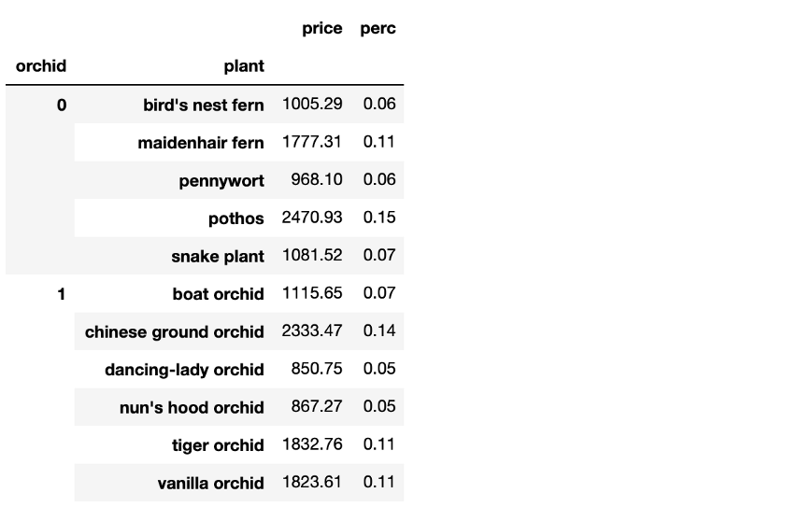Select the dancing-lady orchid row label
Image resolution: width=812 pixels, height=507 pixels.
[x=184, y=370]
